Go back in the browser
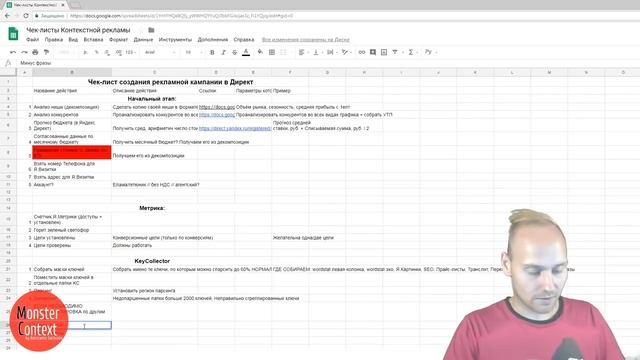Screen dimensions: 640x360 point(7,16)
